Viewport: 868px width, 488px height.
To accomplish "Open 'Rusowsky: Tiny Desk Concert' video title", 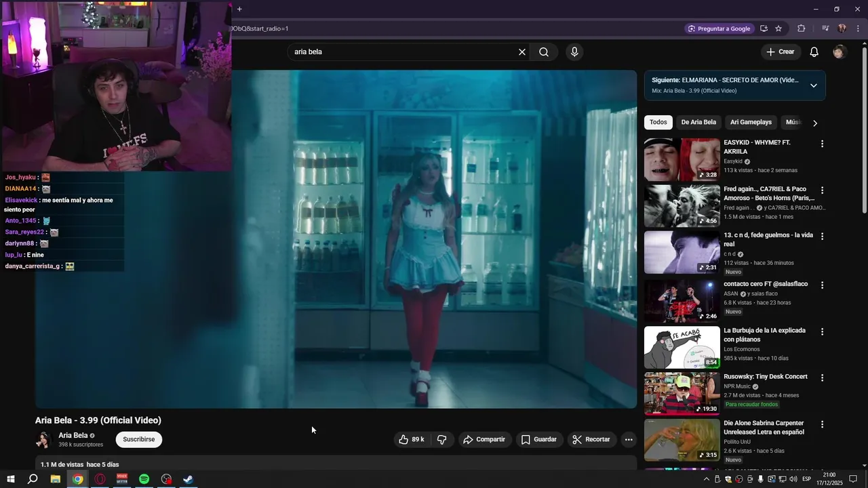I will pos(766,377).
